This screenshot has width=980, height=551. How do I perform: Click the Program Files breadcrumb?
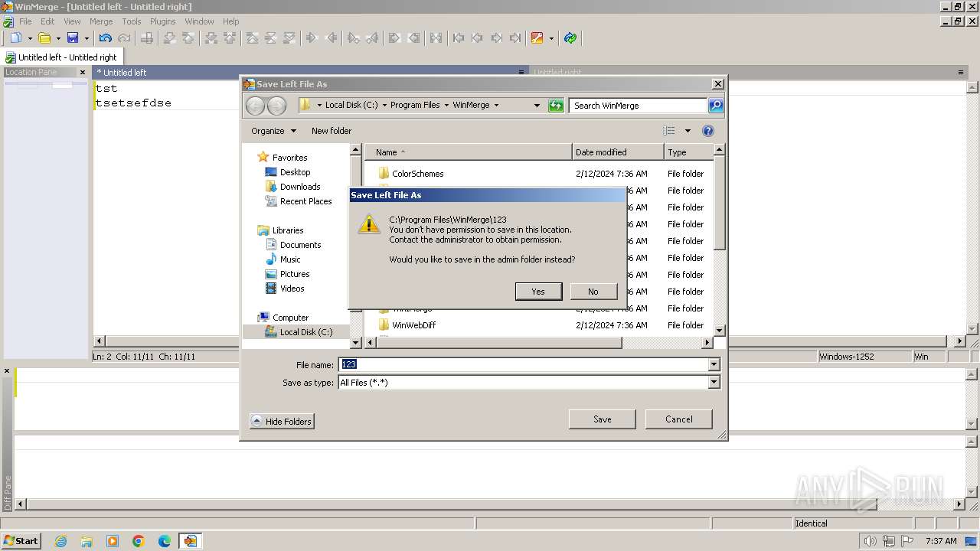[414, 105]
